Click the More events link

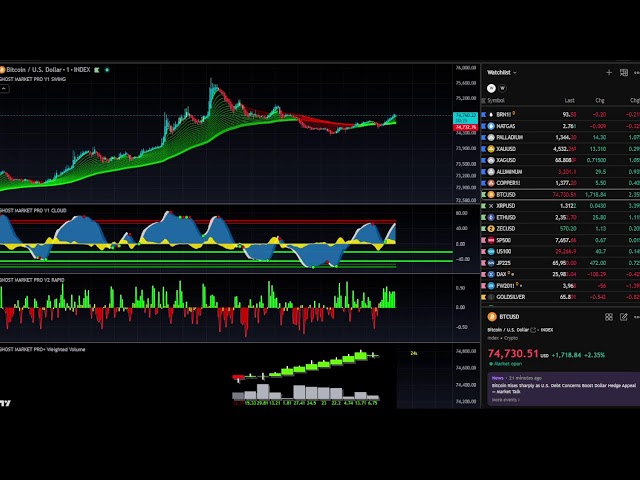tap(506, 400)
